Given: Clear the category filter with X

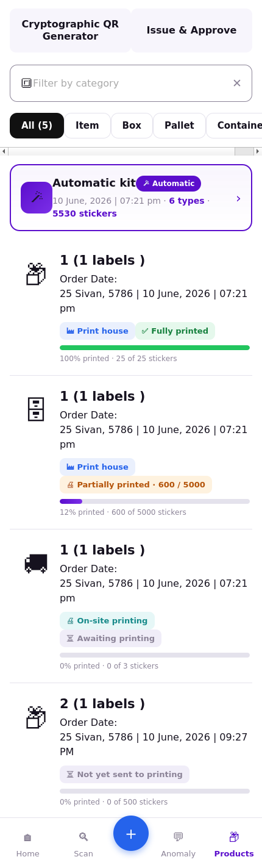Looking at the screenshot, I should pyautogui.click(x=237, y=83).
